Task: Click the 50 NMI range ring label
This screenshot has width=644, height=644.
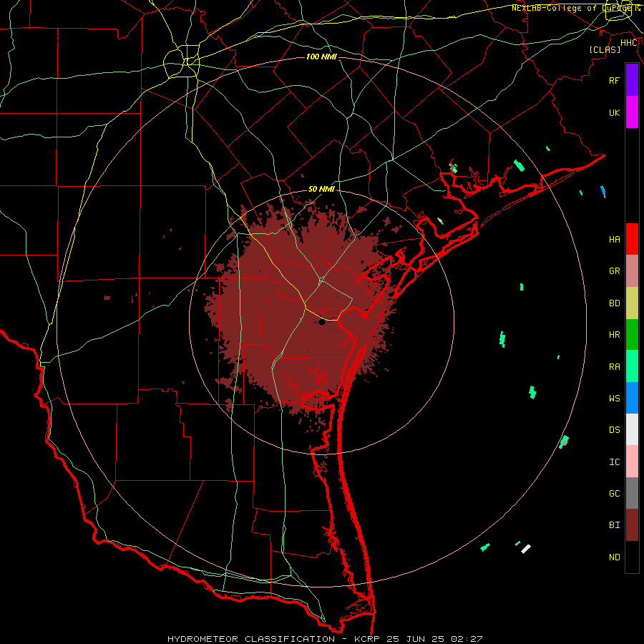Action: coord(321,189)
